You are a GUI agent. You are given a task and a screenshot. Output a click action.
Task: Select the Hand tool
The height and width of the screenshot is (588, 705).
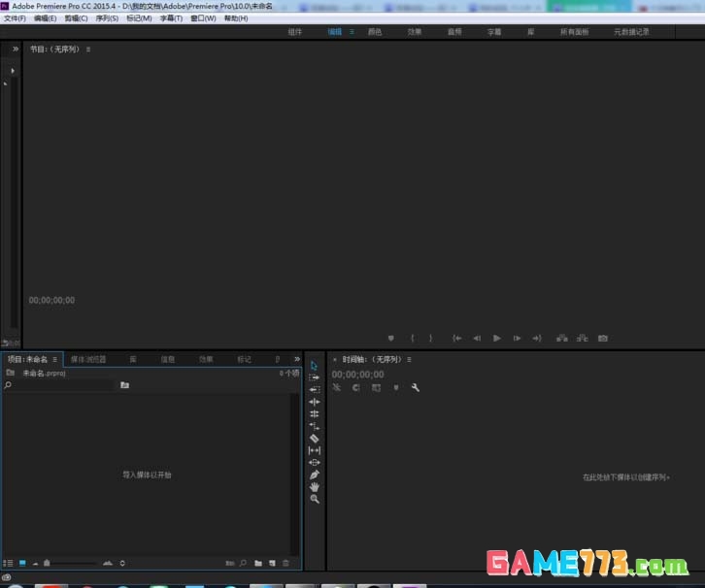(315, 487)
